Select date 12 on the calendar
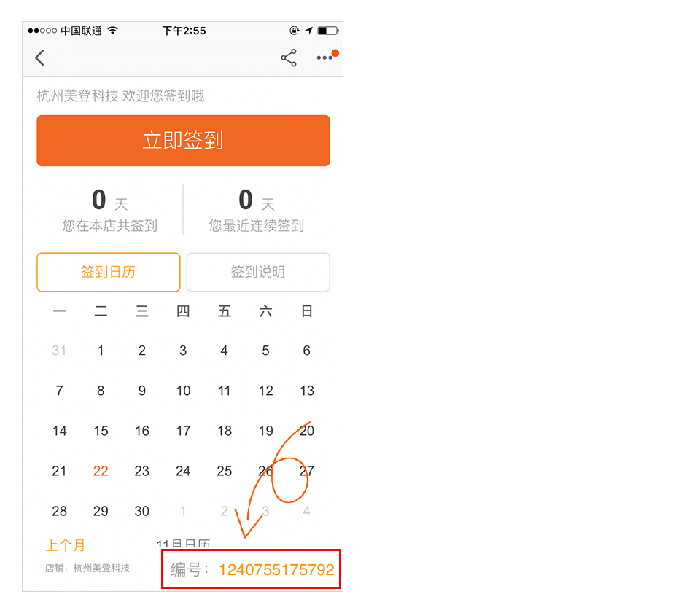This screenshot has height=613, width=700. coord(265,391)
